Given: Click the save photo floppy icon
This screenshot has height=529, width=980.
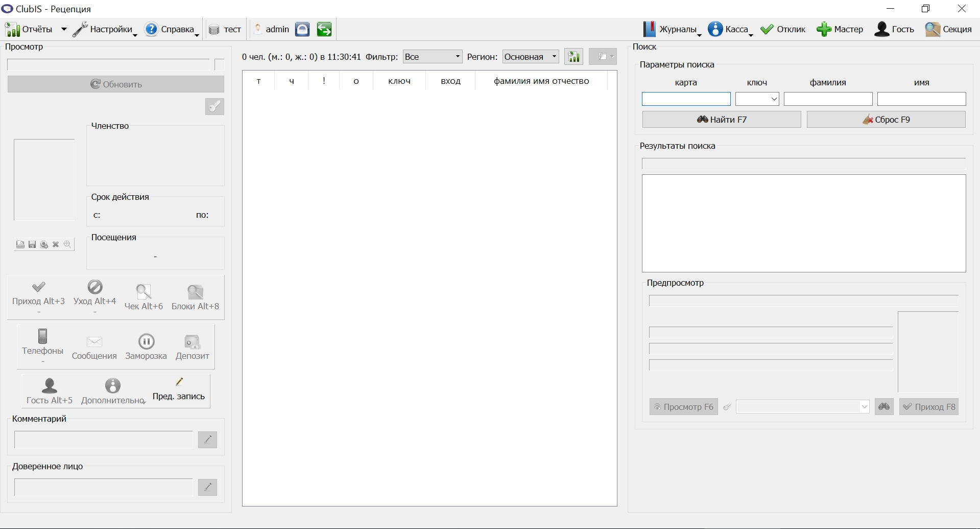Looking at the screenshot, I should [x=32, y=245].
